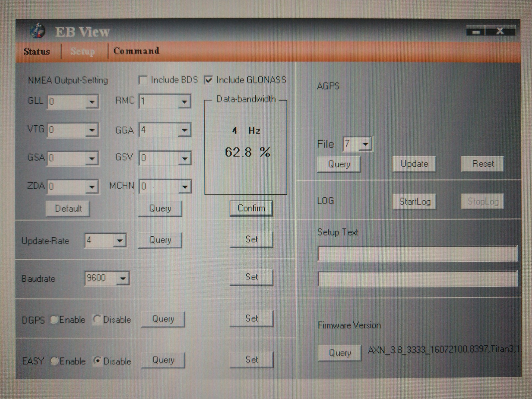Open the RMC rate dropdown
The image size is (532, 399).
point(184,102)
